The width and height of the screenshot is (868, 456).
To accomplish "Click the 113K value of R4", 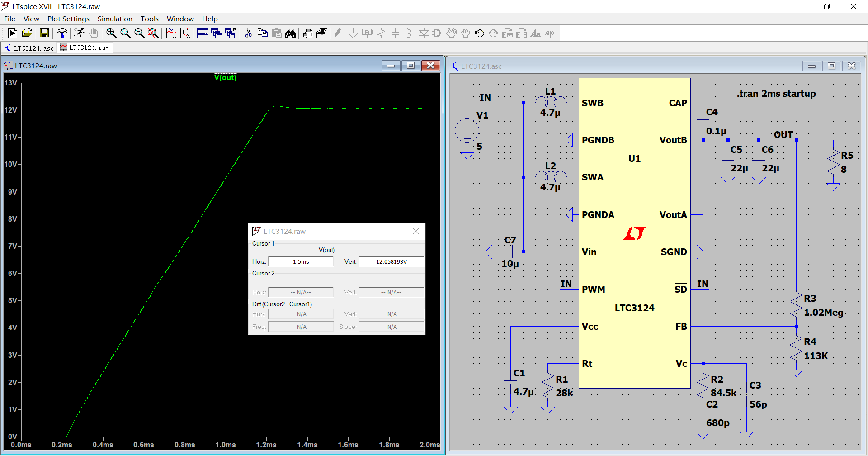I will [x=816, y=356].
